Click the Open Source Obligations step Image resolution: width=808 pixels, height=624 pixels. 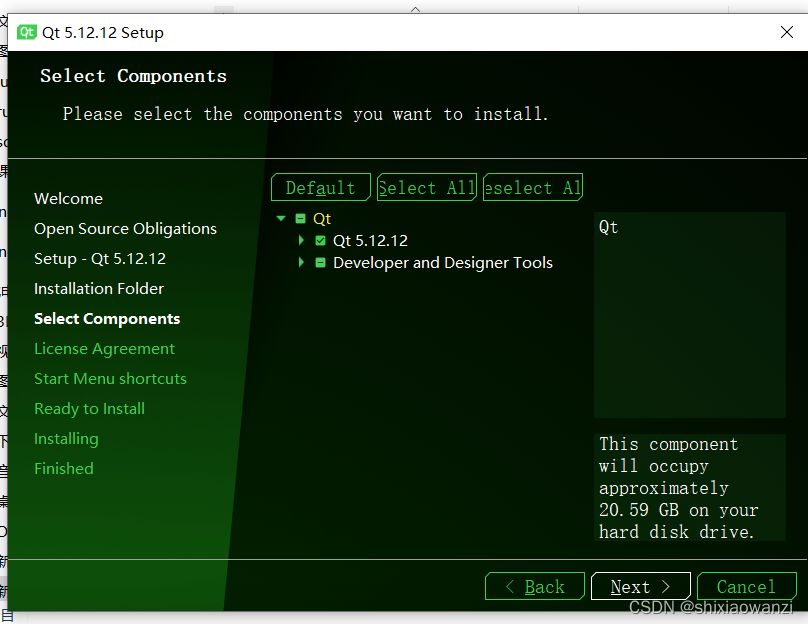tap(125, 229)
